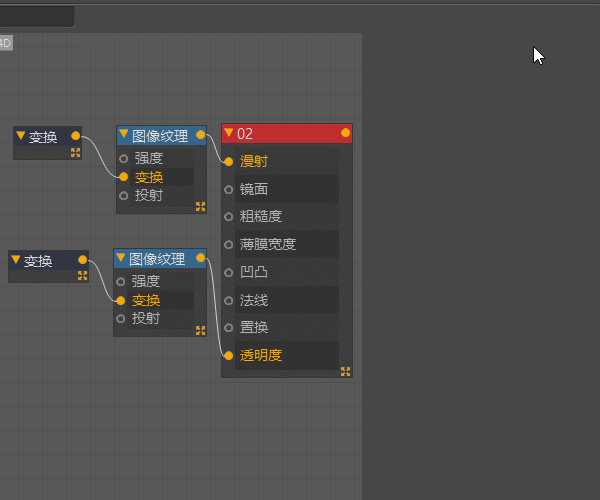Click the resize icon of the upper 图像纹理 node
Screen dimensions: 600x500
coord(201,207)
